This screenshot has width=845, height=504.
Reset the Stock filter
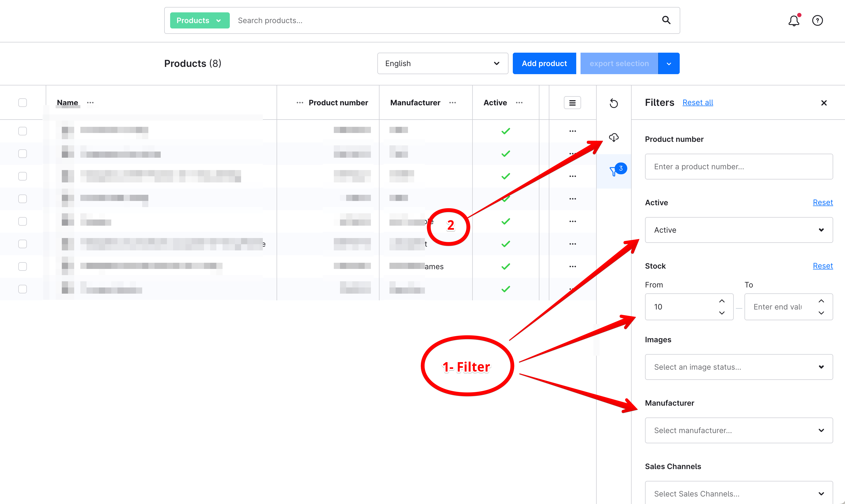coord(823,266)
